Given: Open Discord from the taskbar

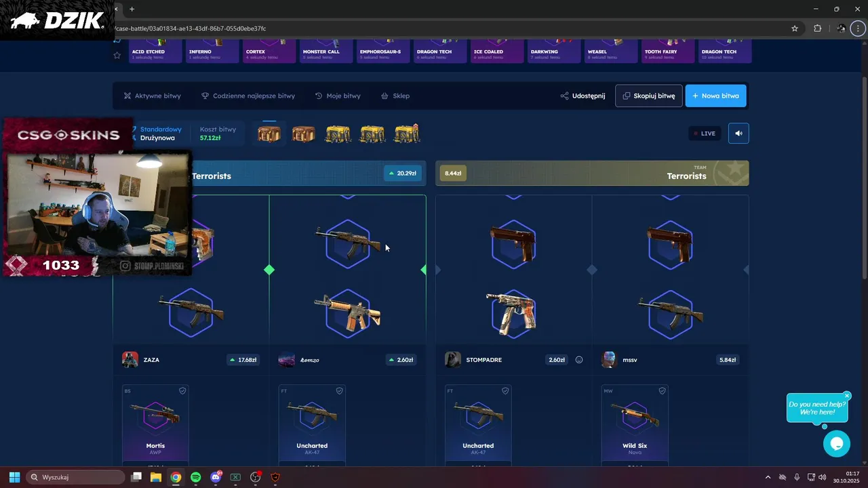Looking at the screenshot, I should pos(216,477).
